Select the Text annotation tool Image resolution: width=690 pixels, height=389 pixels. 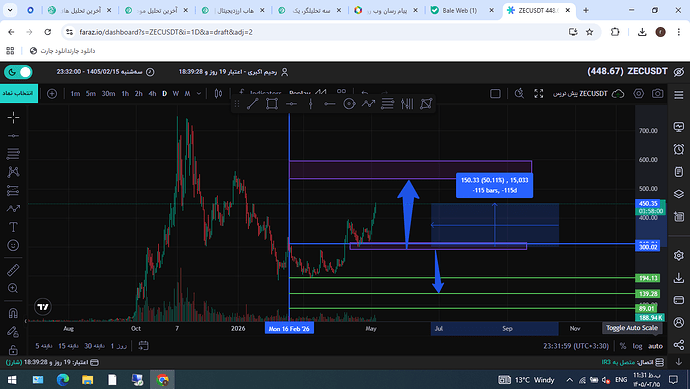[13, 227]
